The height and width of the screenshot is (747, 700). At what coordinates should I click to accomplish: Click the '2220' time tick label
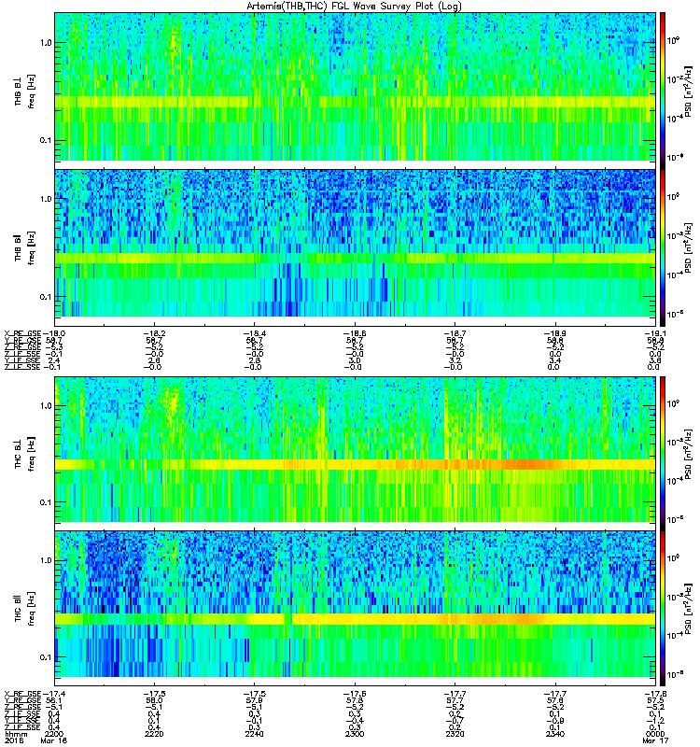(x=154, y=734)
